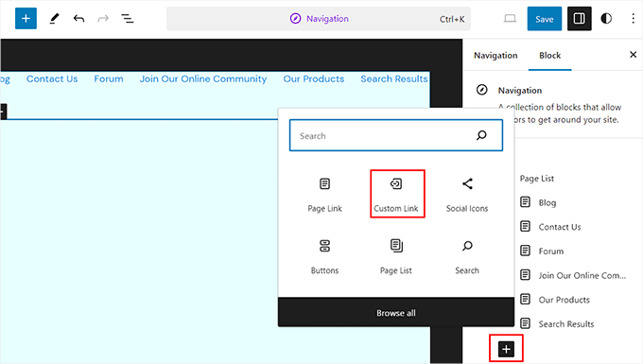
Task: Select Search Results sidebar item
Action: (565, 324)
